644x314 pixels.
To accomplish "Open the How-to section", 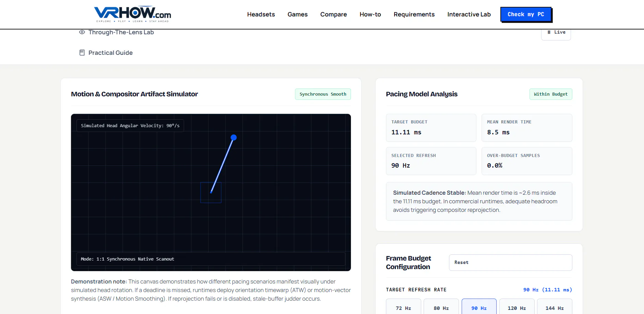I will pos(370,14).
